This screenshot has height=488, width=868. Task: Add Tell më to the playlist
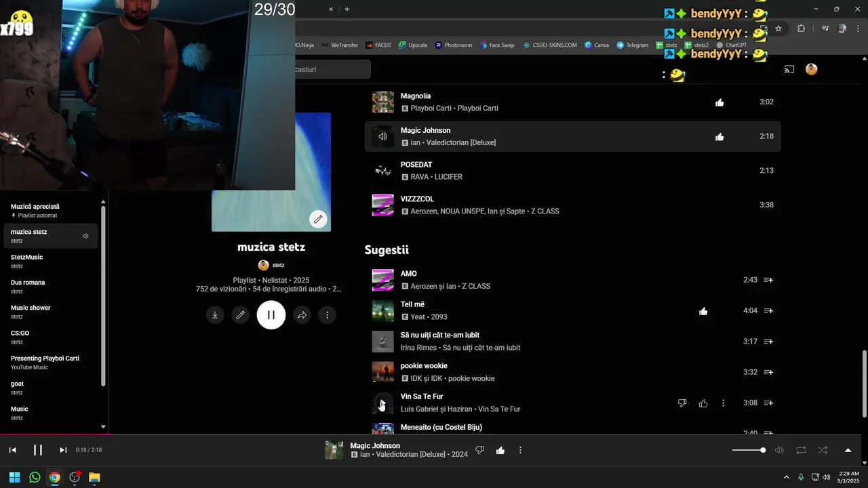point(768,311)
